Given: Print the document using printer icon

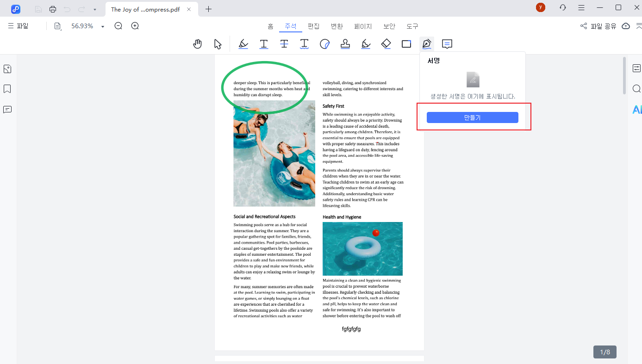Looking at the screenshot, I should click(x=53, y=9).
